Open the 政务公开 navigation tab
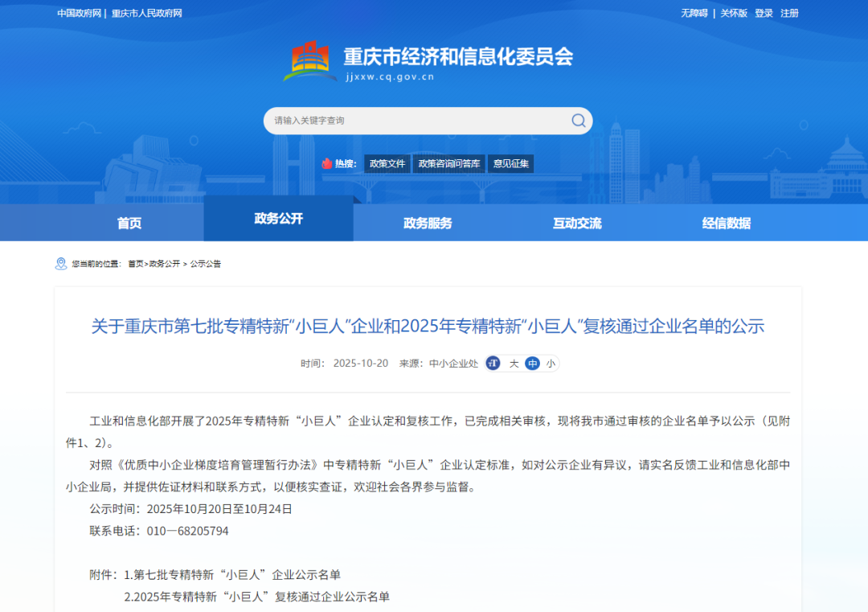Viewport: 868px width, 612px height. (278, 219)
